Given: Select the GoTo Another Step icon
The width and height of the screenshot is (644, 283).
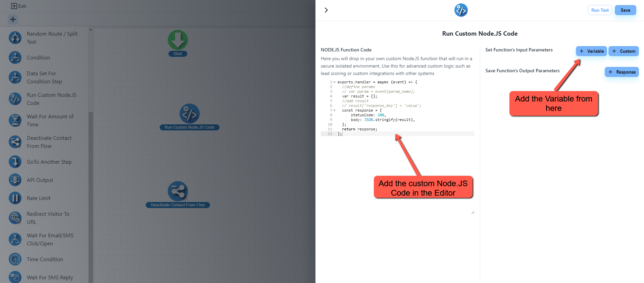Looking at the screenshot, I should tap(15, 162).
